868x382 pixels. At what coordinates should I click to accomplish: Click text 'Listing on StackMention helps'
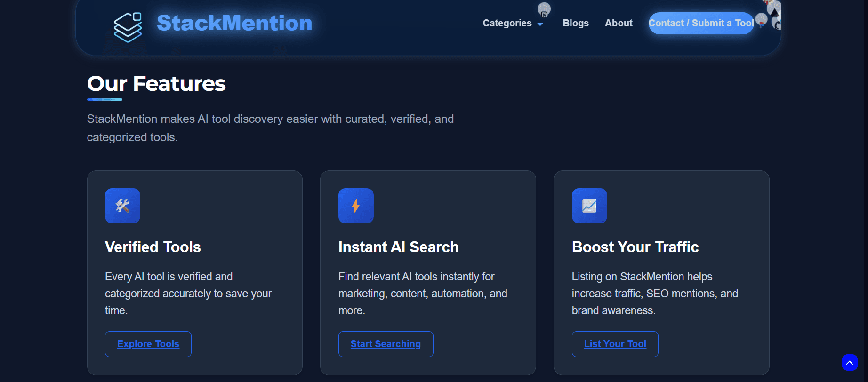[642, 277]
